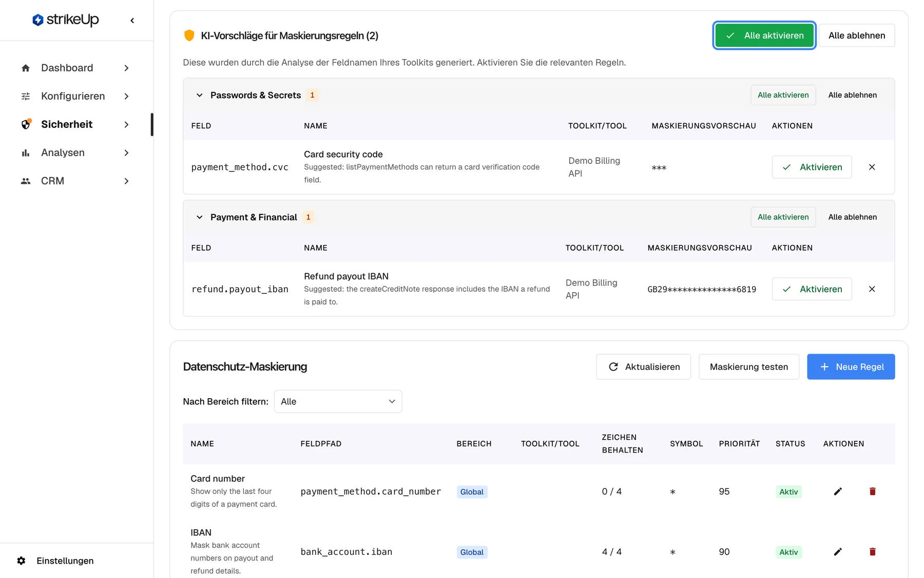Activate the Card security code rule

coord(812,167)
